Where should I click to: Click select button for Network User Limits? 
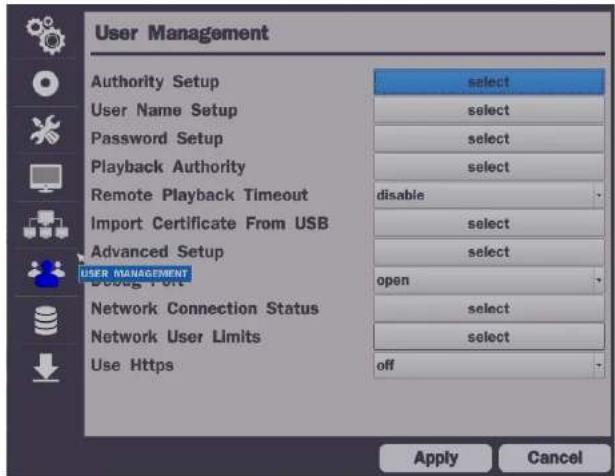coord(489,337)
